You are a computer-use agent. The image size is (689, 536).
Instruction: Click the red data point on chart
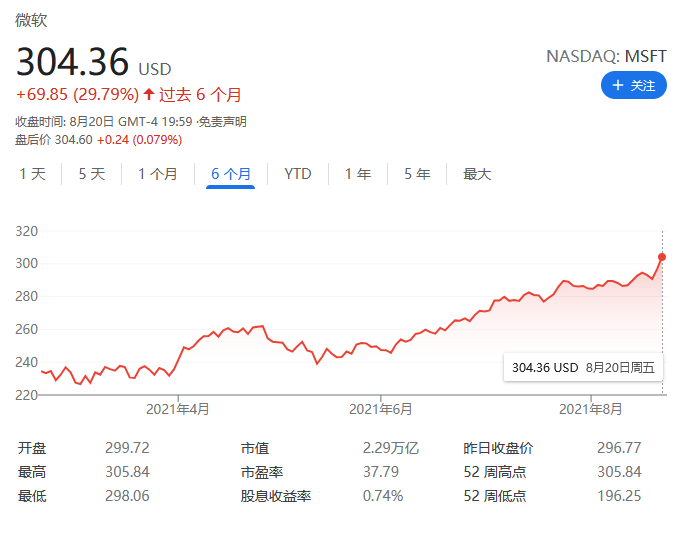pos(662,257)
